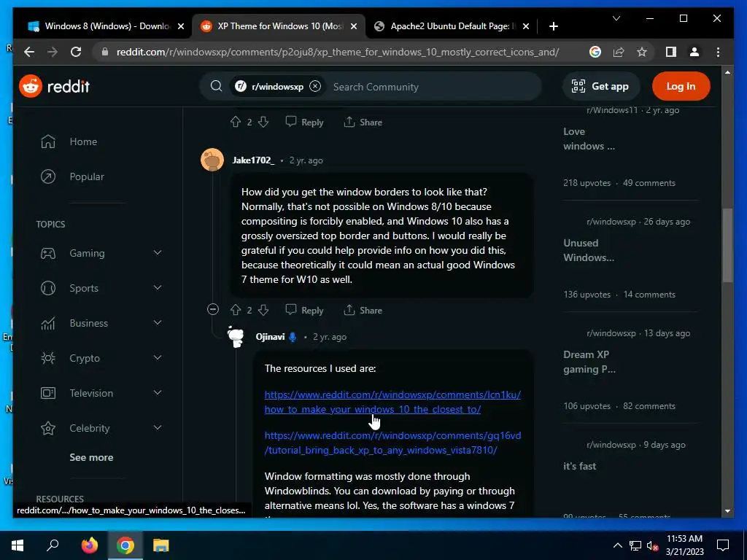Viewport: 747px width, 560px height.
Task: Expand the Sports topic
Action: pos(158,287)
